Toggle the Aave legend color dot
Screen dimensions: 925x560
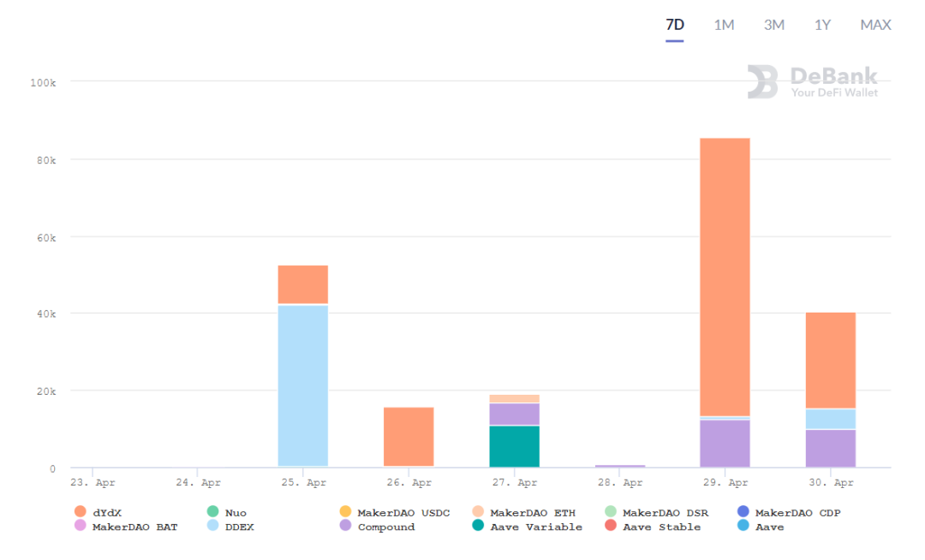[743, 525]
